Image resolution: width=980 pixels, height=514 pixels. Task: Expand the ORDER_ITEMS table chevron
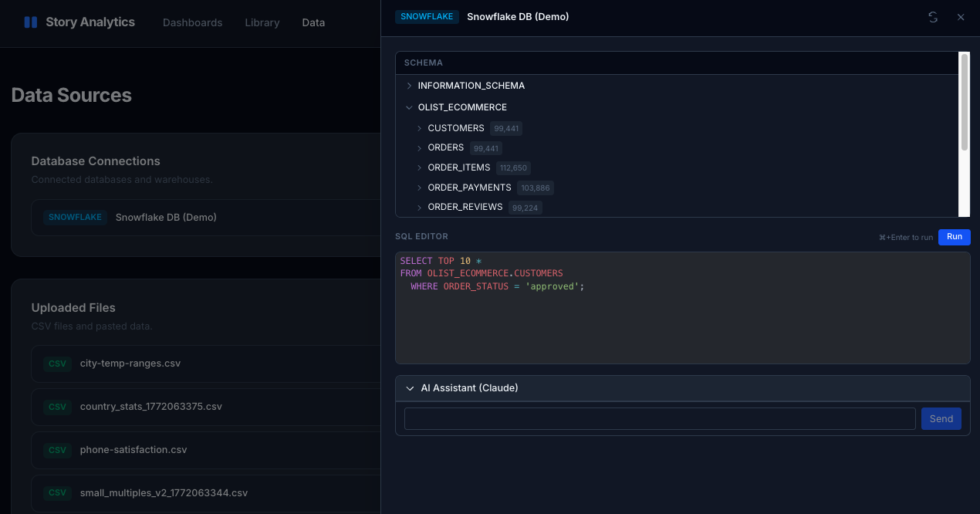click(x=420, y=167)
